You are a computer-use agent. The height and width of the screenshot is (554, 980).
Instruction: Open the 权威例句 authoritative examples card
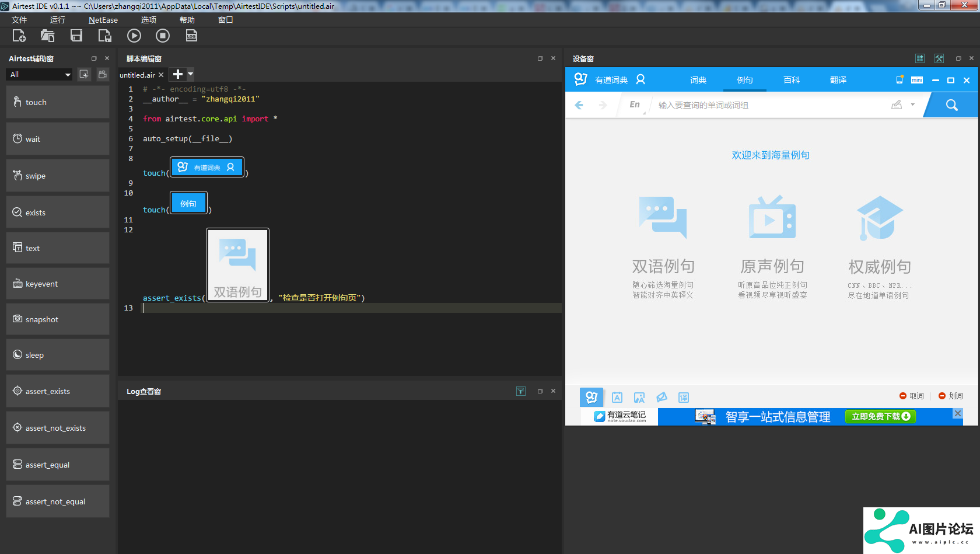[879, 248]
